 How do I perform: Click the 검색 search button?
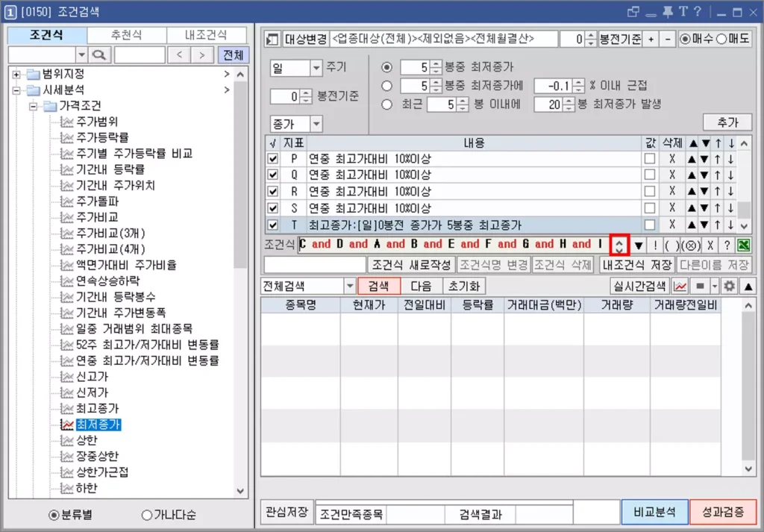point(378,287)
